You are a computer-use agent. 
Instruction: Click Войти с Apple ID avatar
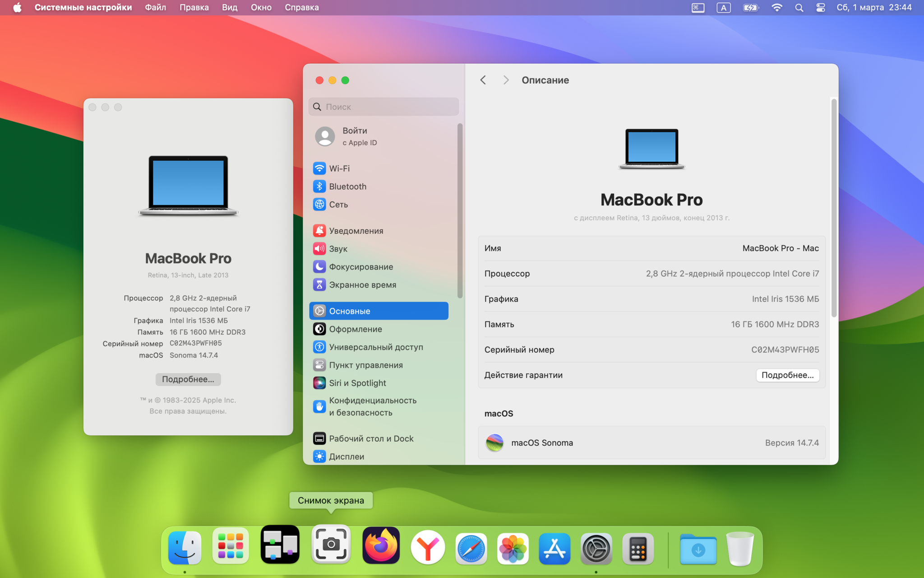coord(325,136)
